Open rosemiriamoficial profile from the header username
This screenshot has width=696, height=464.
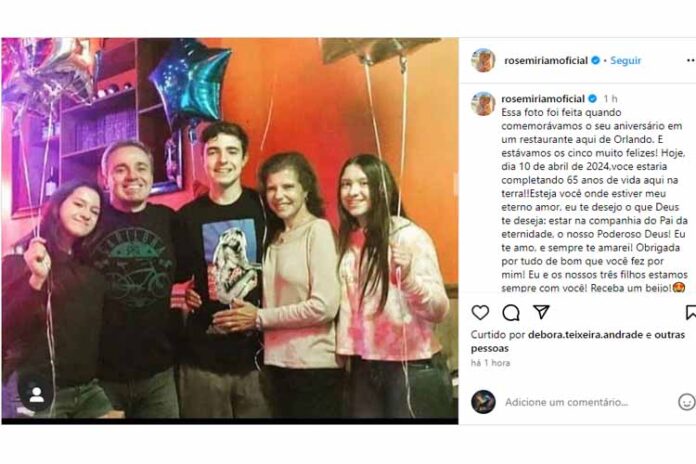pos(546,60)
